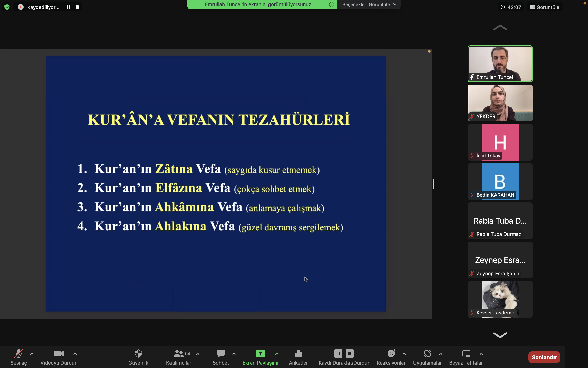588x368 pixels.
Task: Open the Görüntüle view menu
Action: click(x=545, y=7)
